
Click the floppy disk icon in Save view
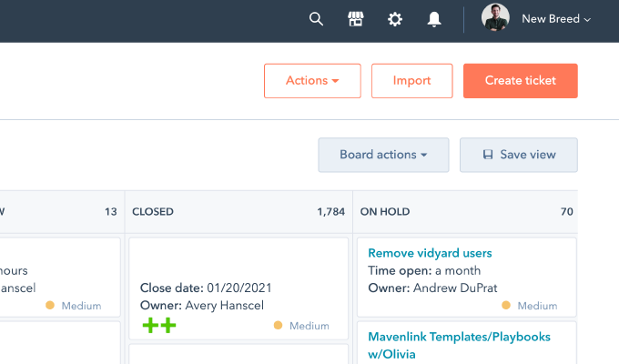pyautogui.click(x=488, y=155)
